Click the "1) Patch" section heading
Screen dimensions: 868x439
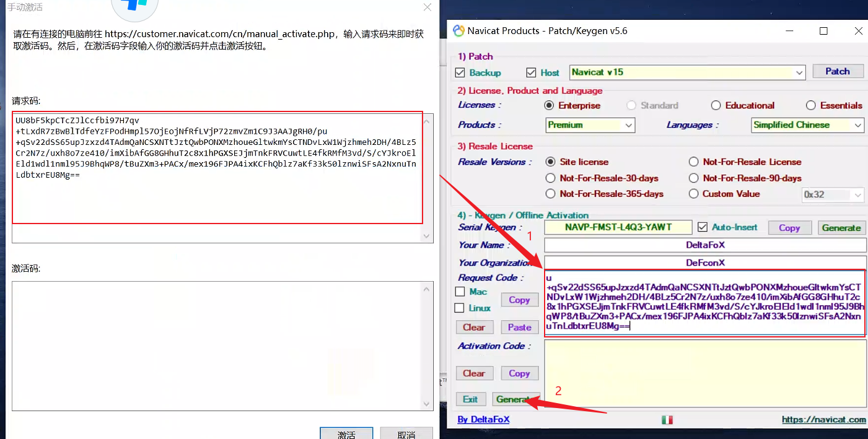click(x=475, y=56)
